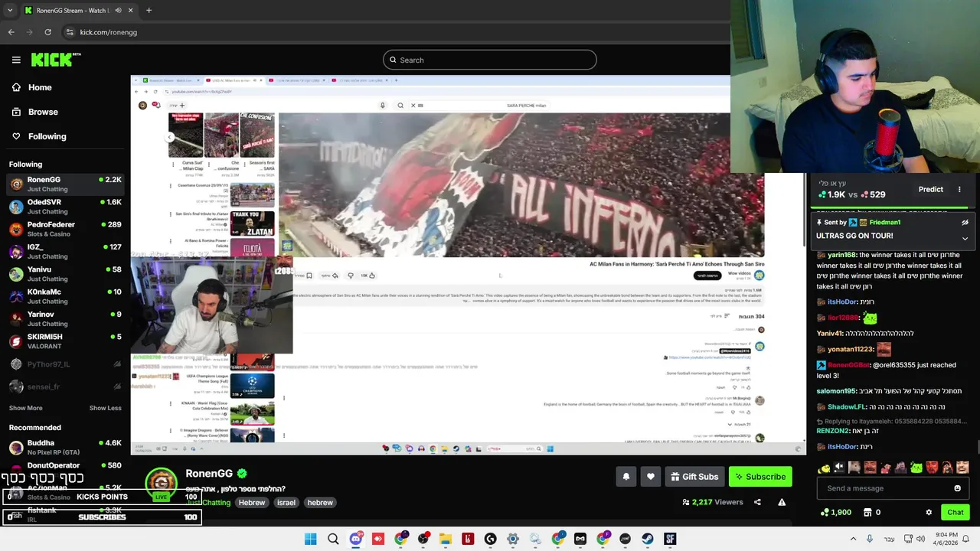Open the Windows notification bell
The width and height of the screenshot is (980, 551).
tap(966, 539)
